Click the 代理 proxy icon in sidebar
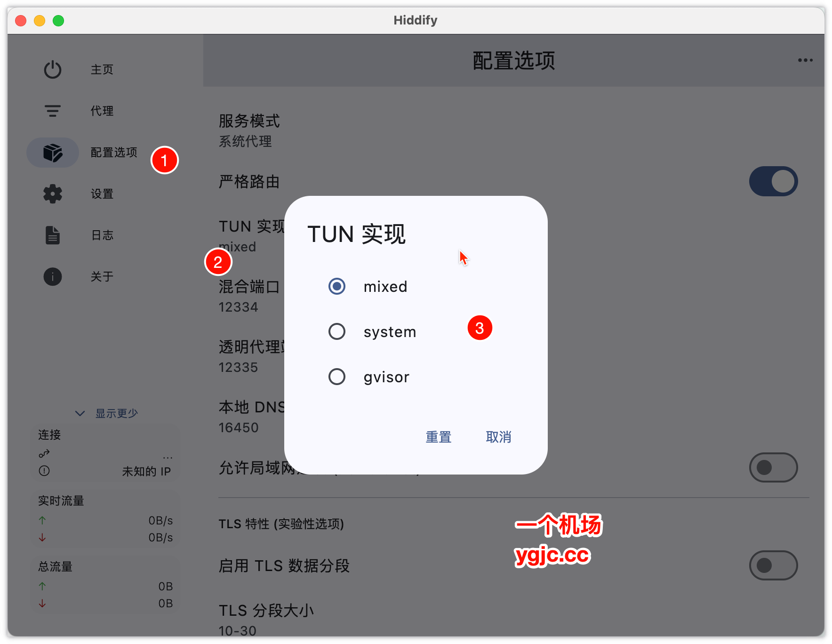 pyautogui.click(x=52, y=111)
